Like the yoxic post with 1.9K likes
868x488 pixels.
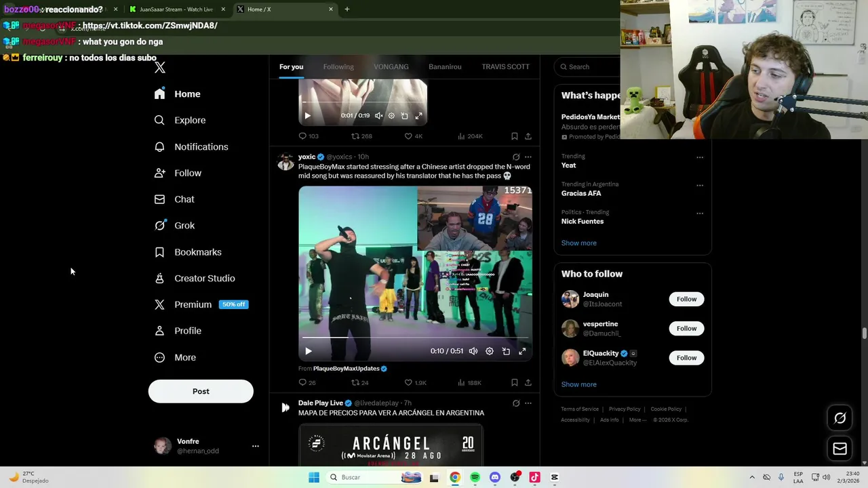(416, 382)
